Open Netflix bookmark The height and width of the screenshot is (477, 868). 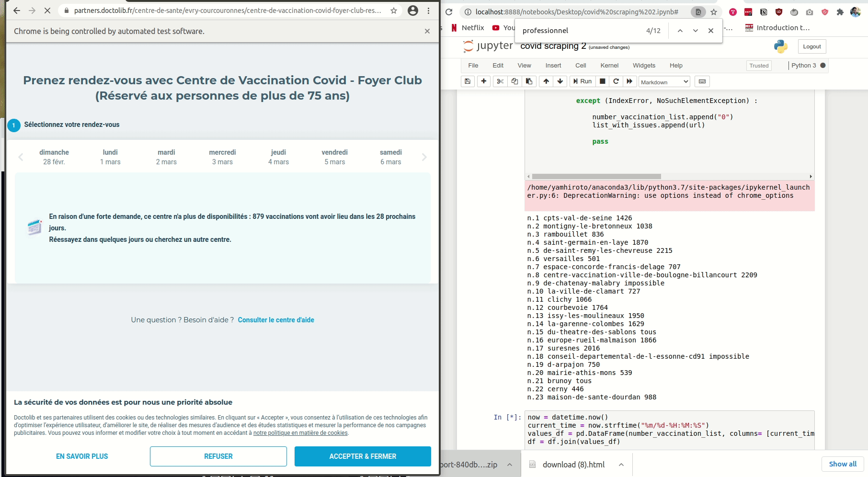tap(468, 28)
